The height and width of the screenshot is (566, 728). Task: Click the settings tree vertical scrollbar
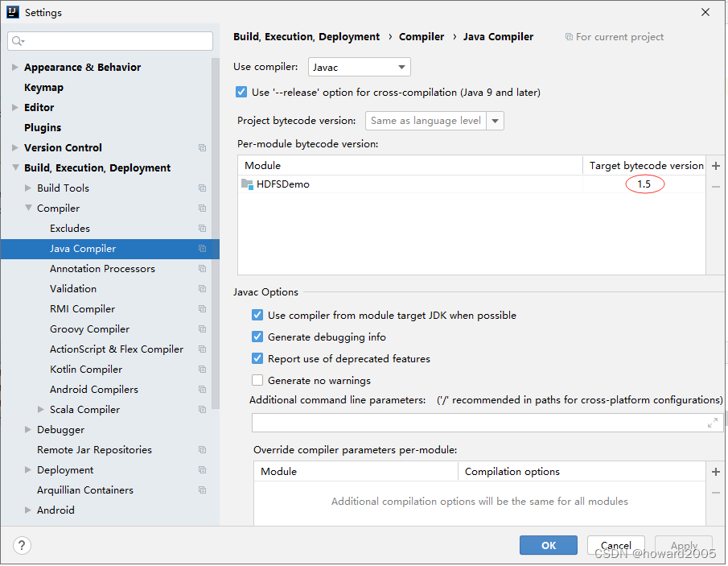pos(216,233)
